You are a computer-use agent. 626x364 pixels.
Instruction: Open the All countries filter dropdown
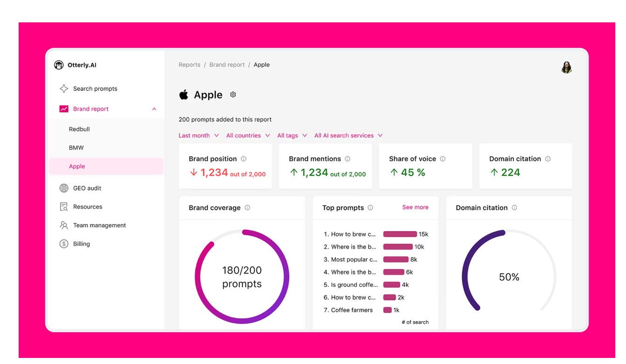click(x=248, y=136)
